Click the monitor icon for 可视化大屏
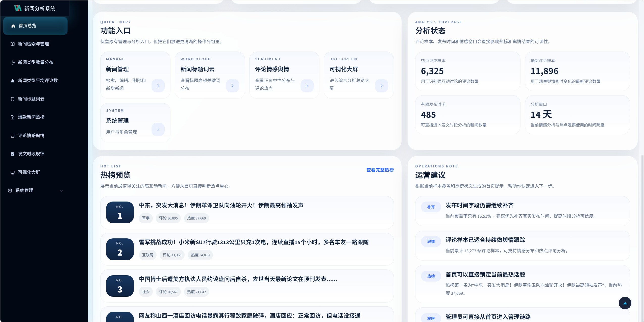 [x=12, y=172]
